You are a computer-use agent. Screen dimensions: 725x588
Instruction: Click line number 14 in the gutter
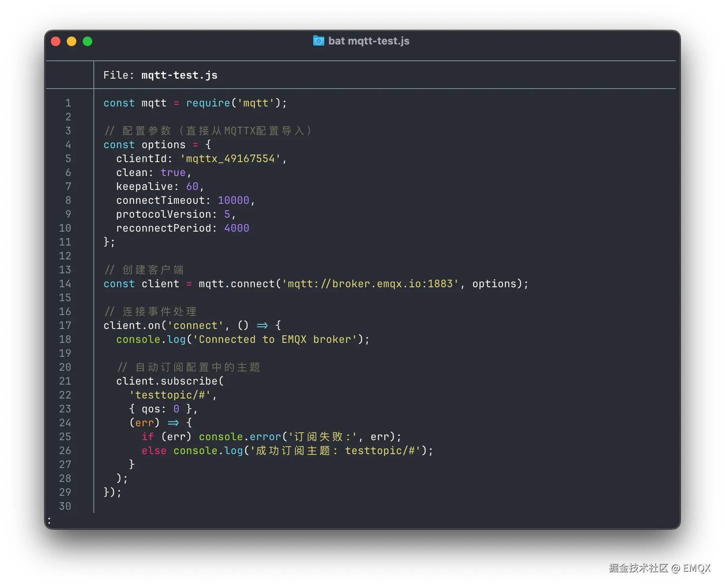65,284
